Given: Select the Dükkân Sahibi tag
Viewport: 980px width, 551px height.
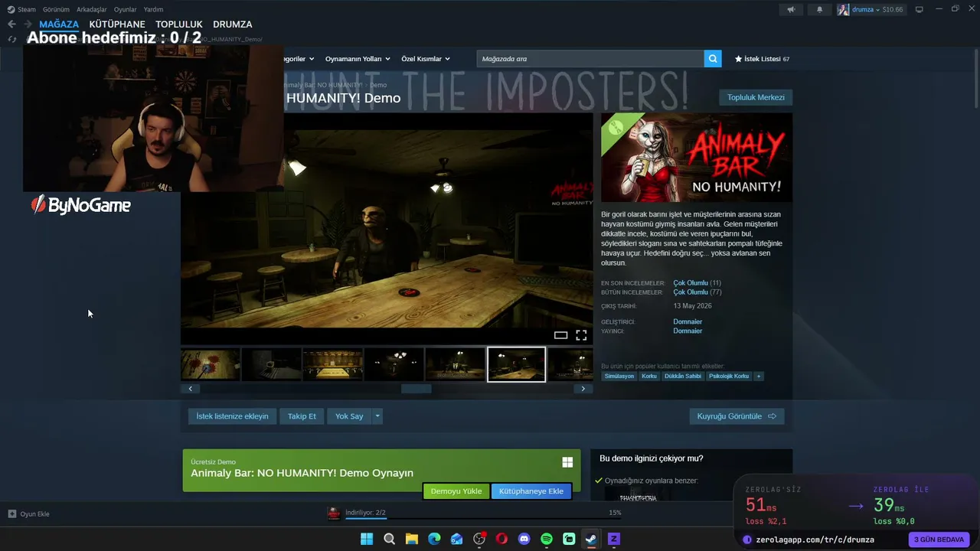Looking at the screenshot, I should [x=683, y=377].
